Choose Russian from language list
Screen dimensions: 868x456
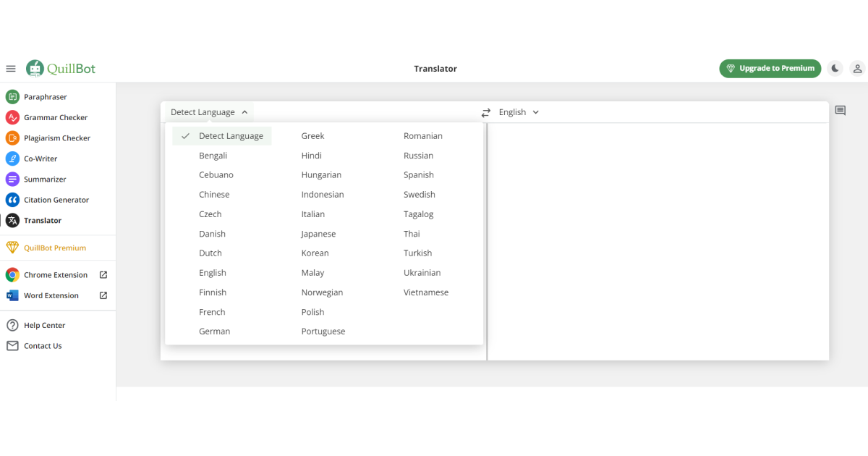coord(419,156)
